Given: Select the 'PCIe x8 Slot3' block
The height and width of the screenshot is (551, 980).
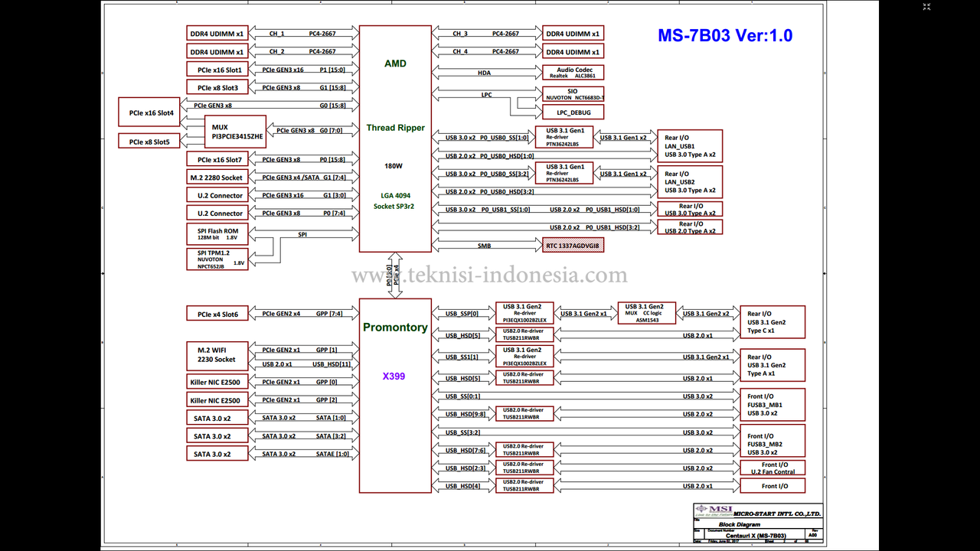Looking at the screenshot, I should coord(217,88).
